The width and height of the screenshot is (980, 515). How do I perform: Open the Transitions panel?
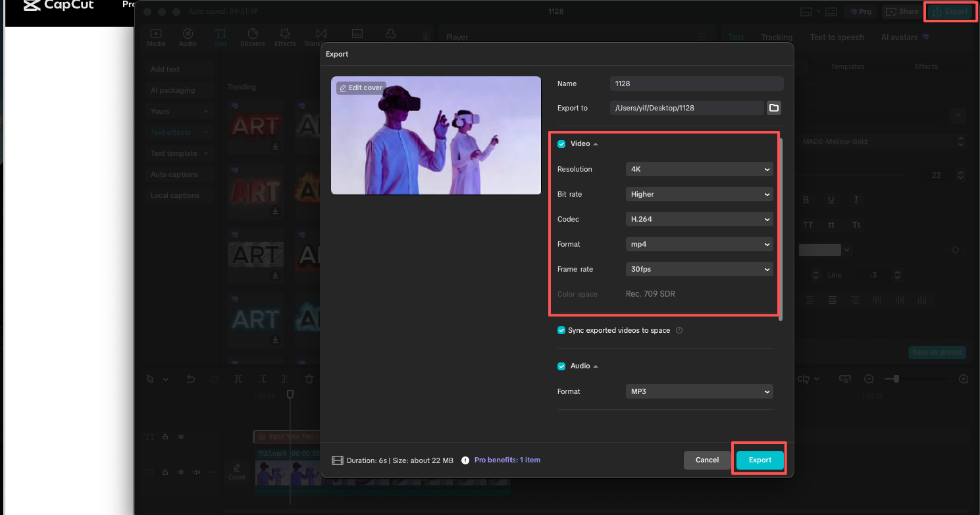[x=320, y=36]
